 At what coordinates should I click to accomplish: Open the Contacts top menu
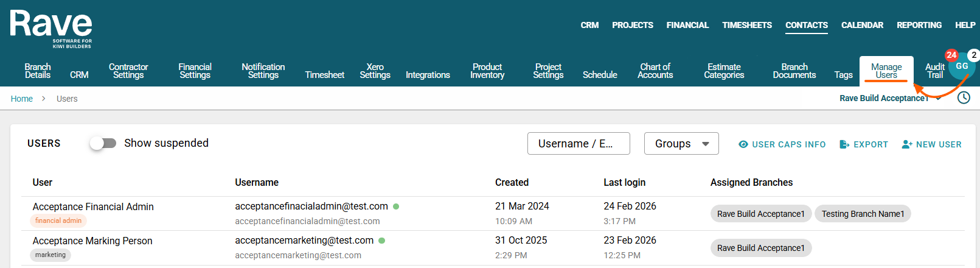tap(806, 25)
